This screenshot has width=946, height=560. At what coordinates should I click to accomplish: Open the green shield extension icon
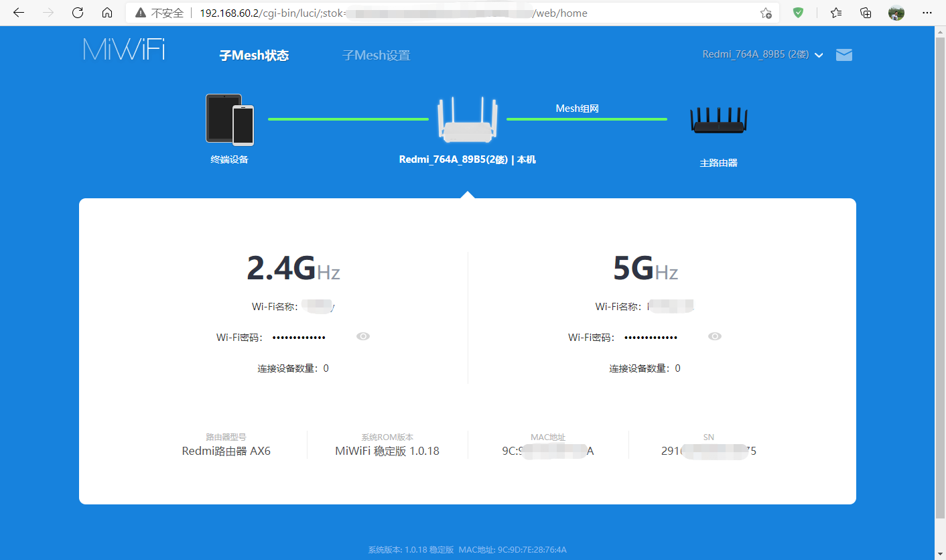coord(798,12)
